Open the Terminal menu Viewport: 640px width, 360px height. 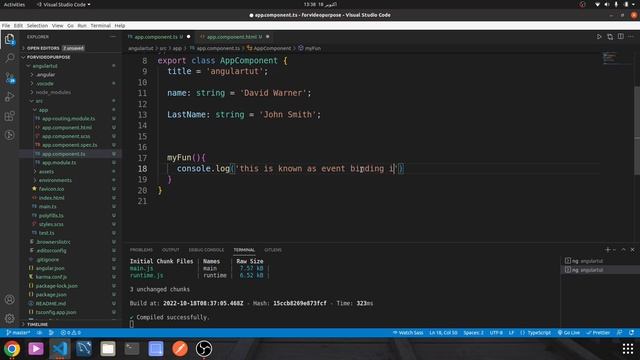(x=100, y=25)
